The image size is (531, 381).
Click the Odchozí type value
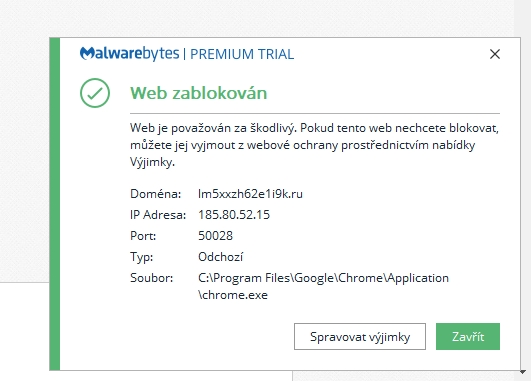click(220, 257)
